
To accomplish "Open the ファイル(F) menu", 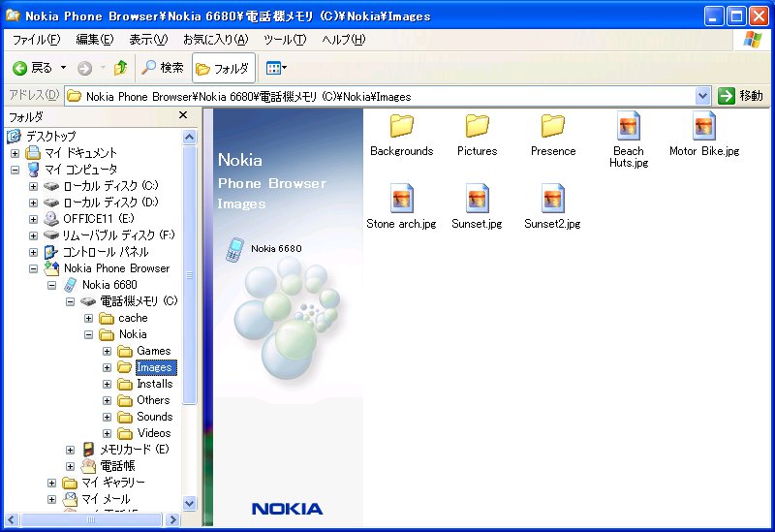I will [36, 40].
